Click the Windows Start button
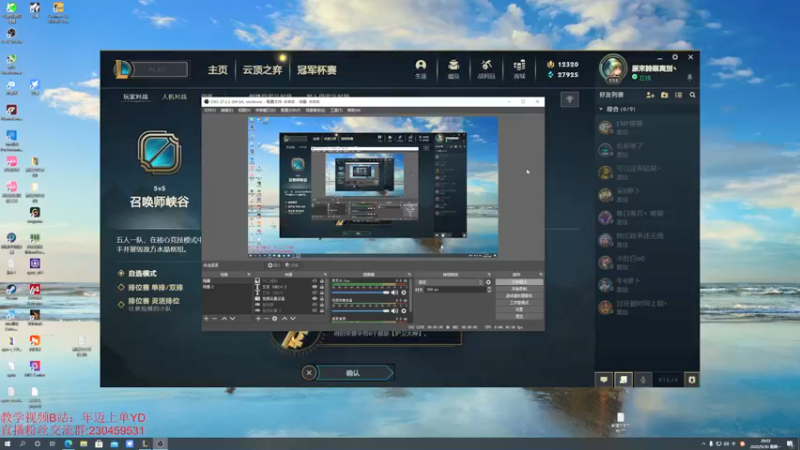 coord(7,444)
